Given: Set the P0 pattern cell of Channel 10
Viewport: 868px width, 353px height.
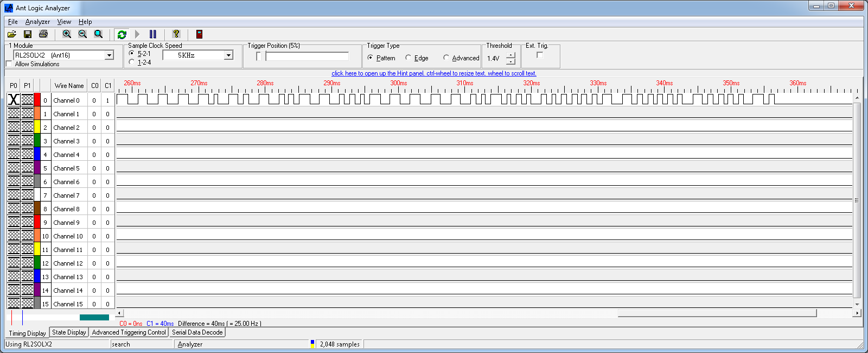Looking at the screenshot, I should pos(14,235).
